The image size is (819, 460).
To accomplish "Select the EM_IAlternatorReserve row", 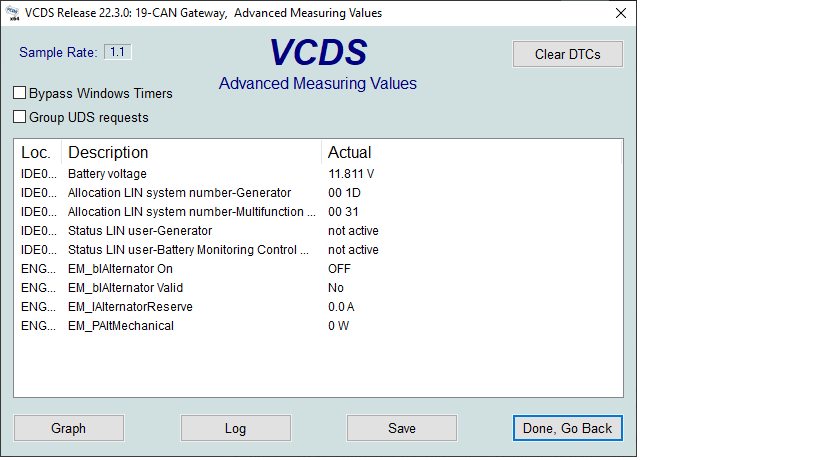I will pyautogui.click(x=318, y=307).
